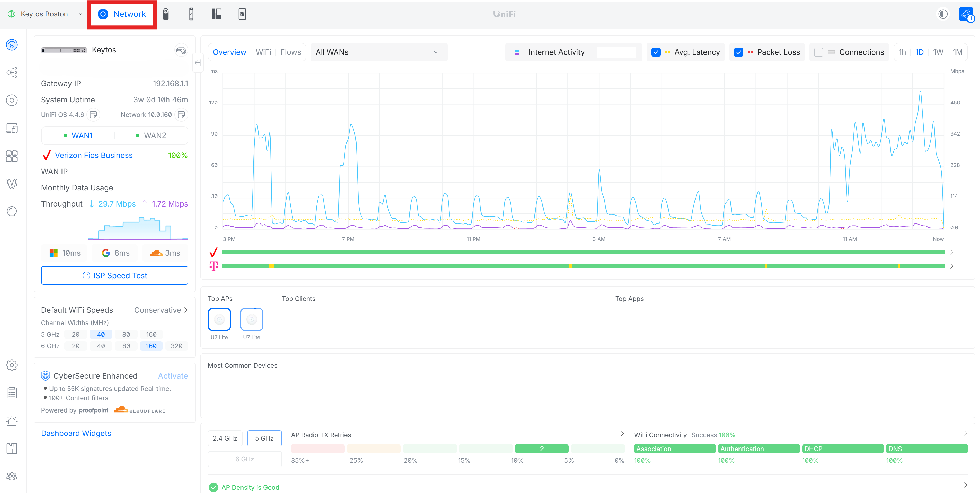Toggle the Avg. Latency checkbox
This screenshot has height=493, width=980.
tap(655, 52)
